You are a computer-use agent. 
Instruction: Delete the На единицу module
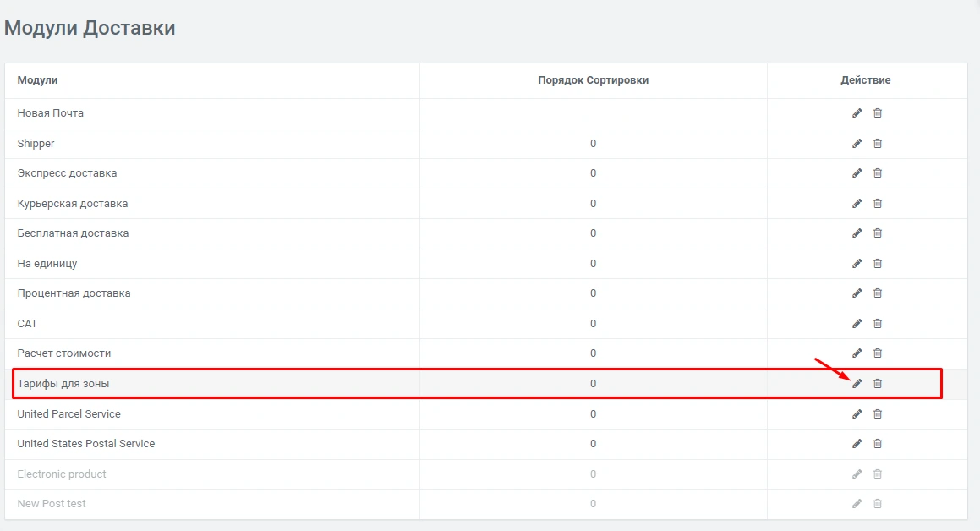pyautogui.click(x=877, y=264)
